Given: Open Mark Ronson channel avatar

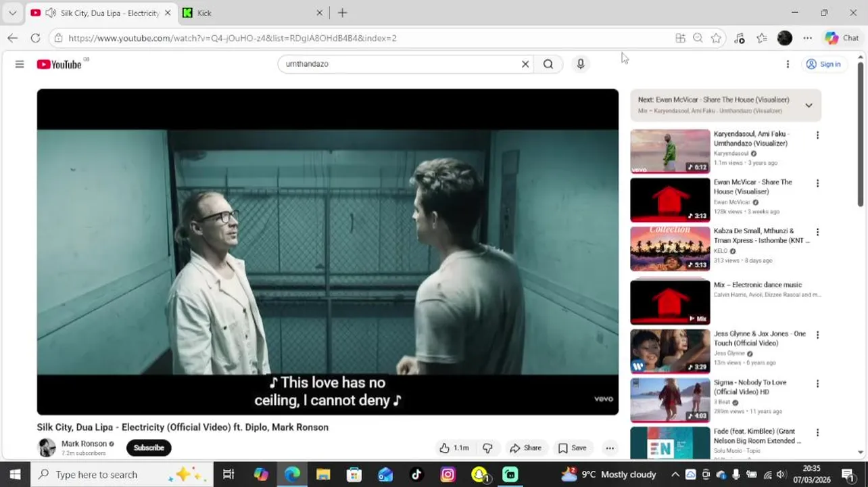Looking at the screenshot, I should [47, 447].
